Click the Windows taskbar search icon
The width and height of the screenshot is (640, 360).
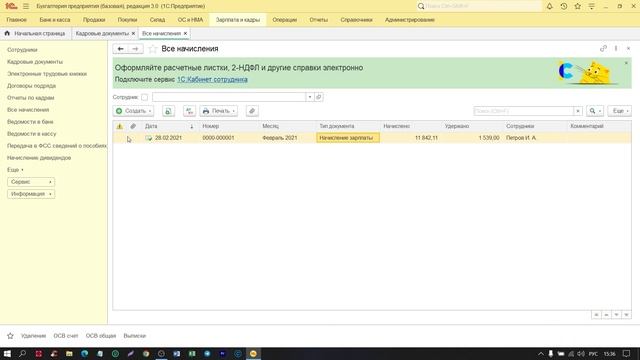[x=22, y=353]
